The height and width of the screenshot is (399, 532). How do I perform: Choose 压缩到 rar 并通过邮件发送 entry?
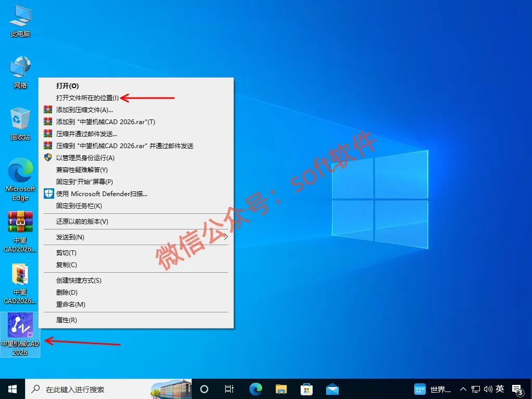click(135, 146)
